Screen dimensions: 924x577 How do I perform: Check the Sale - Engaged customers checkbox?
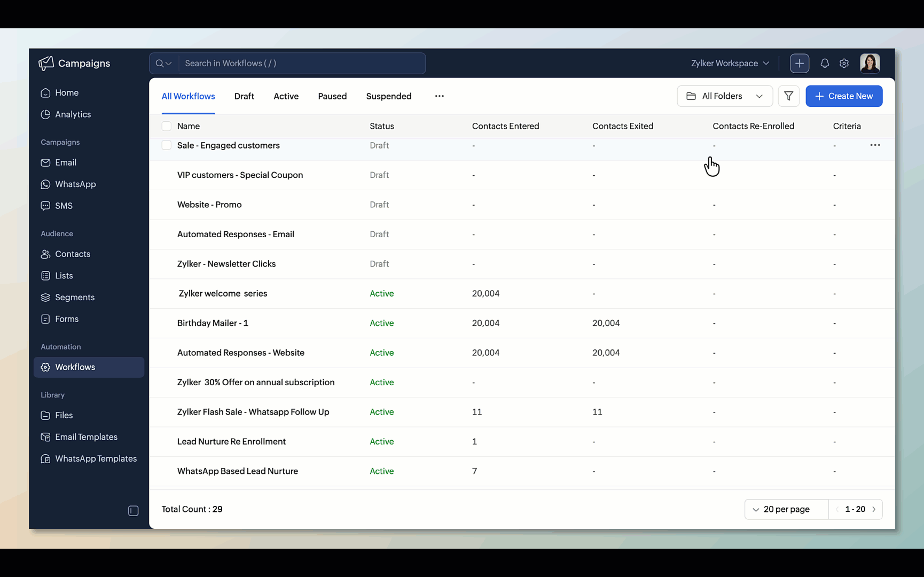click(167, 145)
